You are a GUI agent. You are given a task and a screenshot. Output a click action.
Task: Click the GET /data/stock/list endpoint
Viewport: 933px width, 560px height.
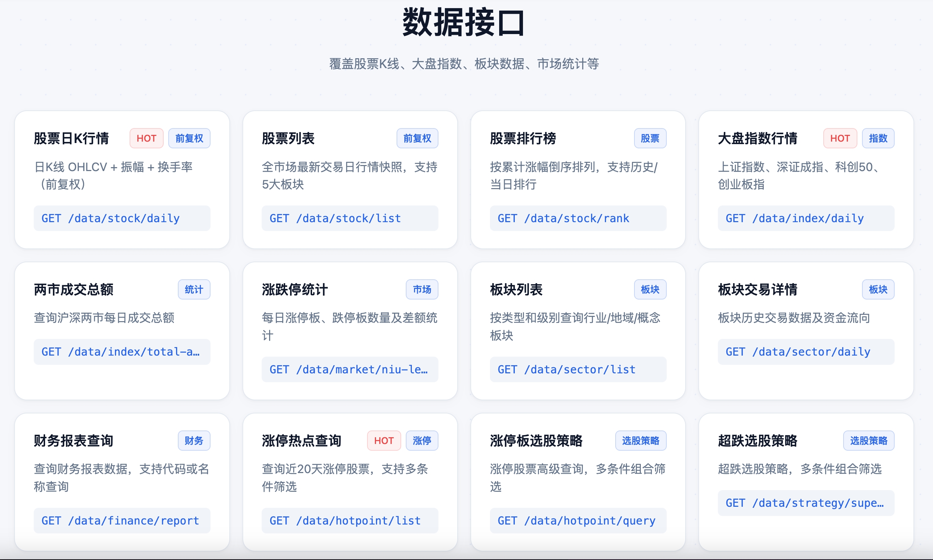coord(350,218)
